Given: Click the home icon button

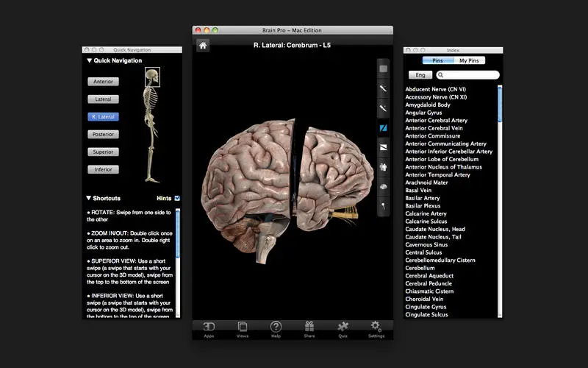Looking at the screenshot, I should point(203,46).
